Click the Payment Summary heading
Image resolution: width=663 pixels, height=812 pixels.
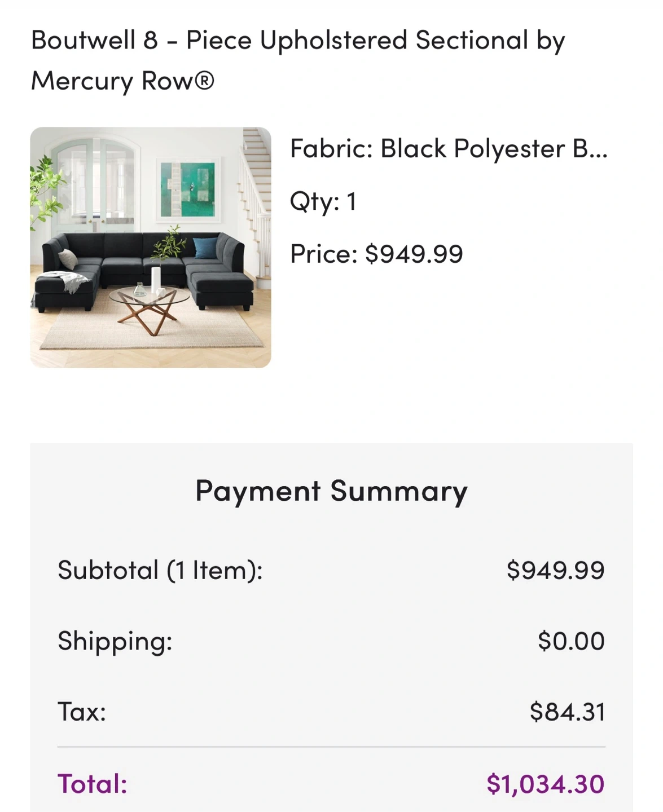pos(331,491)
